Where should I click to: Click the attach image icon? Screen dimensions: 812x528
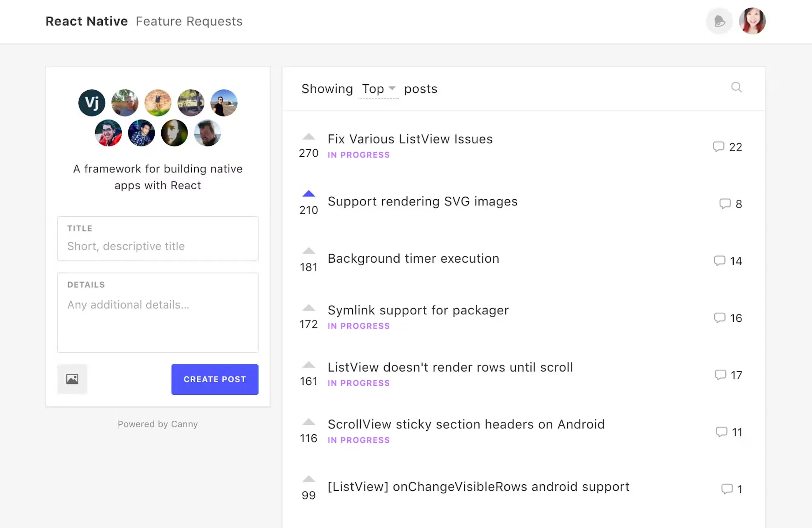coord(72,379)
